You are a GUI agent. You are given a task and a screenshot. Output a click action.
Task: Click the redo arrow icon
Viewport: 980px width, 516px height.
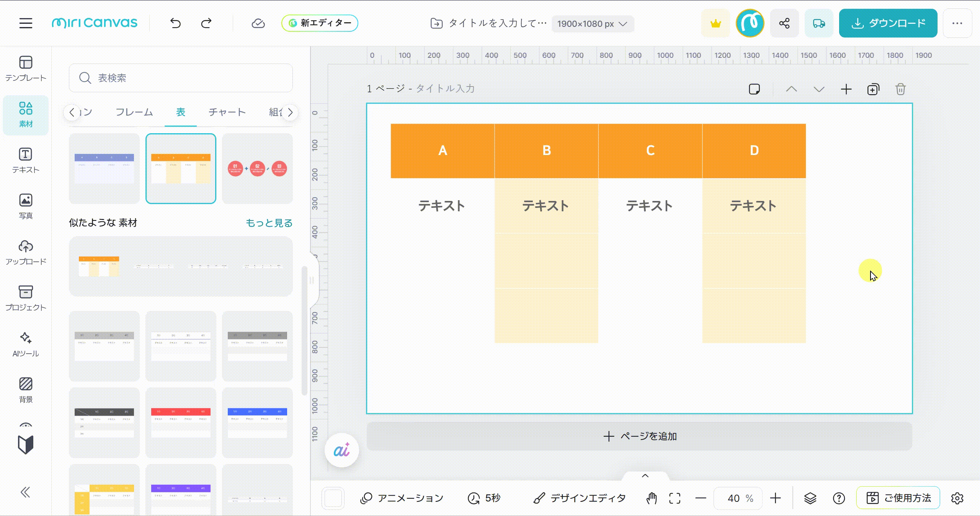click(206, 23)
